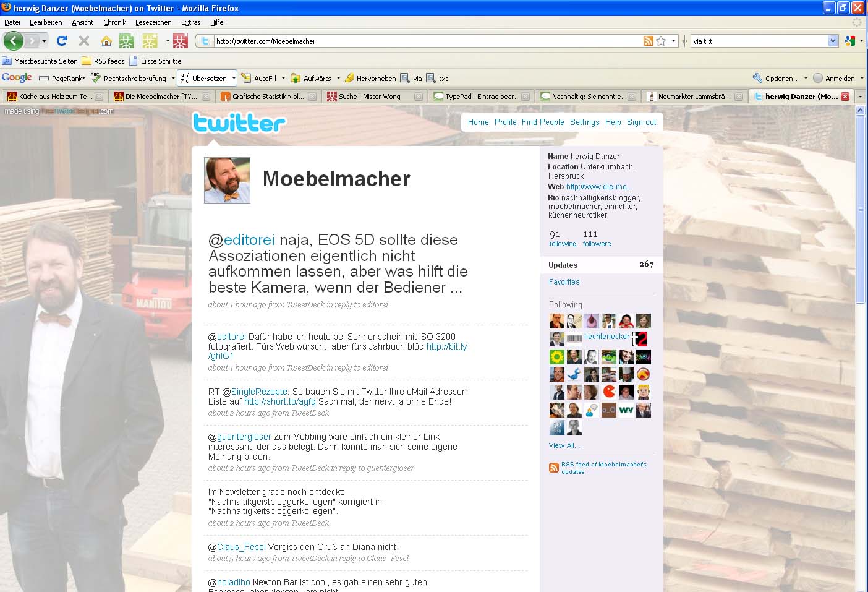Expand the Aufwärts dropdown arrow

point(338,79)
